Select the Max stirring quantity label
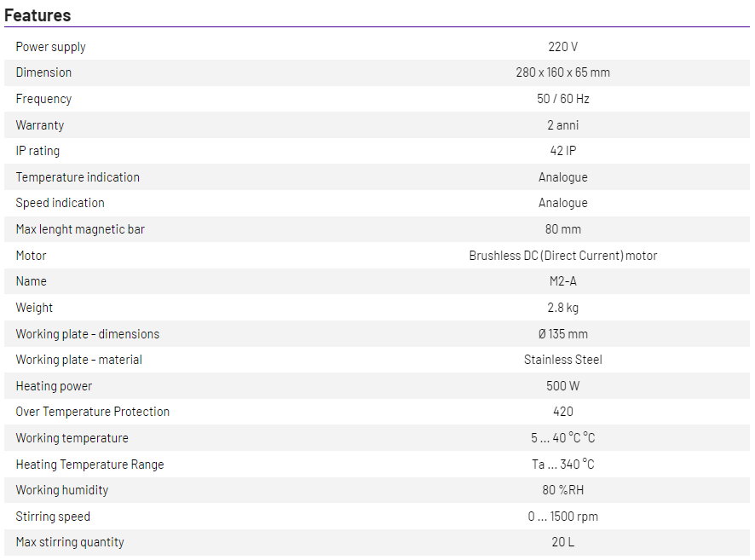 tap(70, 542)
